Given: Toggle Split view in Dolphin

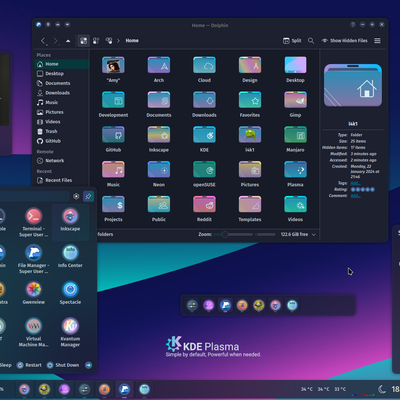Looking at the screenshot, I should (292, 41).
